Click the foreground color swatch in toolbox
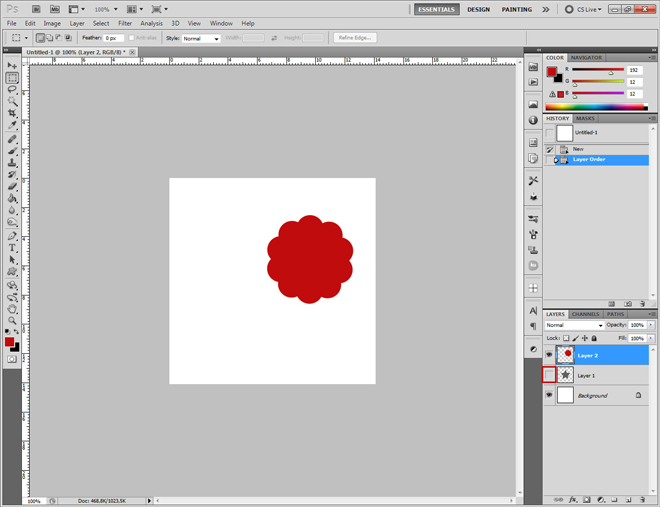Image resolution: width=660 pixels, height=507 pixels. click(9, 342)
